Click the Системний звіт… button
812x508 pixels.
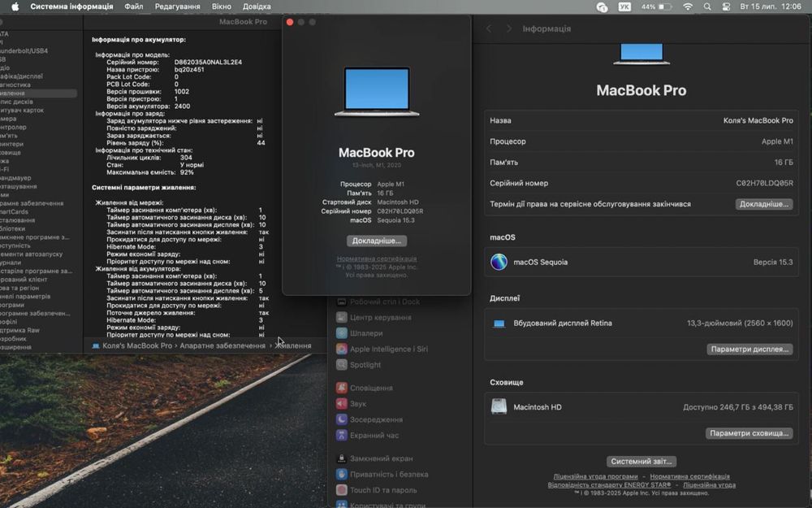641,462
